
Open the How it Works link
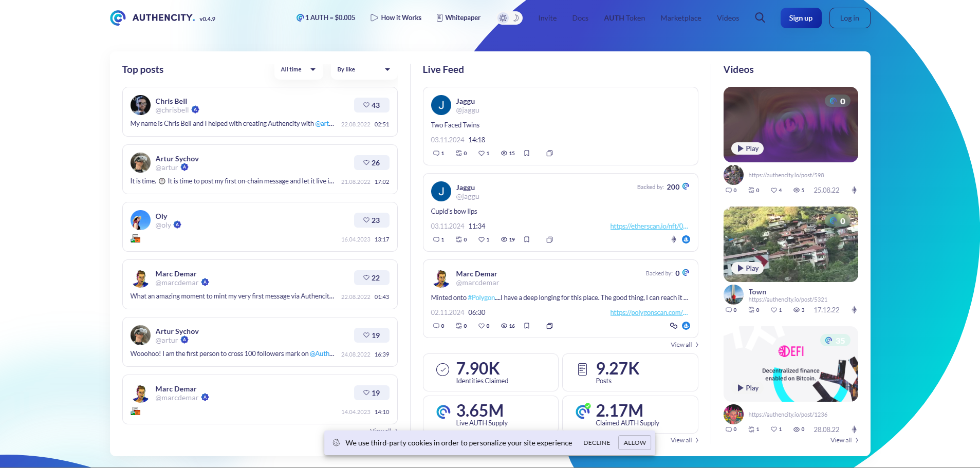[x=396, y=17]
